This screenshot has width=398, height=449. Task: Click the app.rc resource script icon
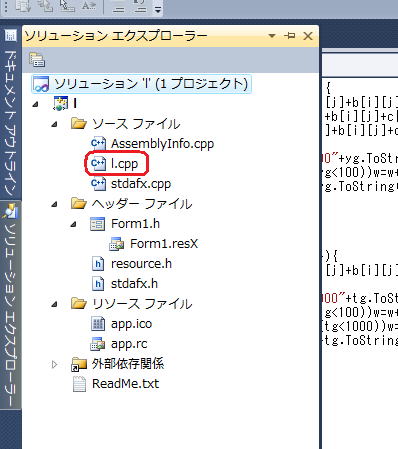[x=98, y=344]
